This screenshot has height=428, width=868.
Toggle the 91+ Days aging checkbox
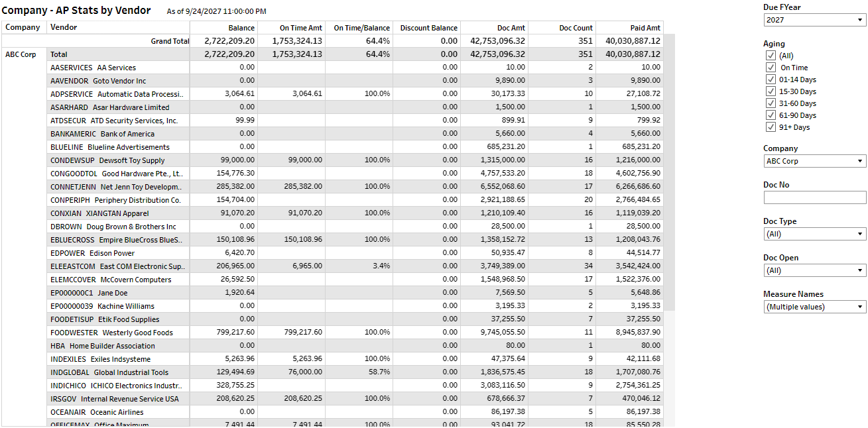point(771,127)
